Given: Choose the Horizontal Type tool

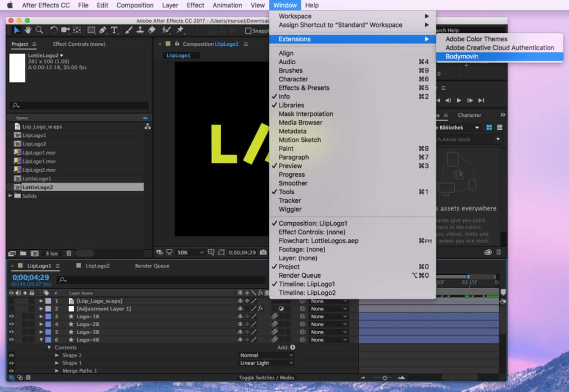Looking at the screenshot, I should pos(114,30).
